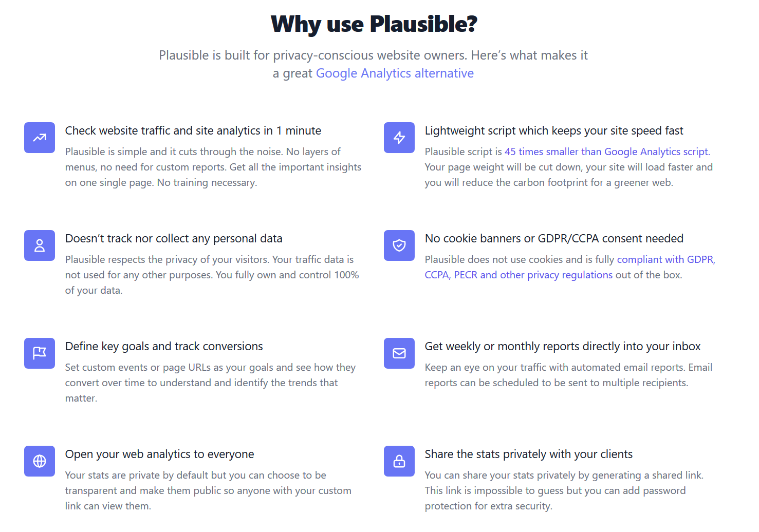Image resolution: width=759 pixels, height=532 pixels.
Task: Click the "Share the stats privately" heading
Action: point(528,454)
